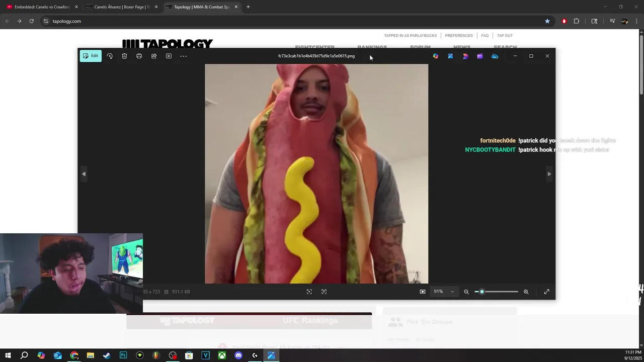
Task: Close the Canelo Álvarez Boxer Page tab
Action: tap(156, 7)
